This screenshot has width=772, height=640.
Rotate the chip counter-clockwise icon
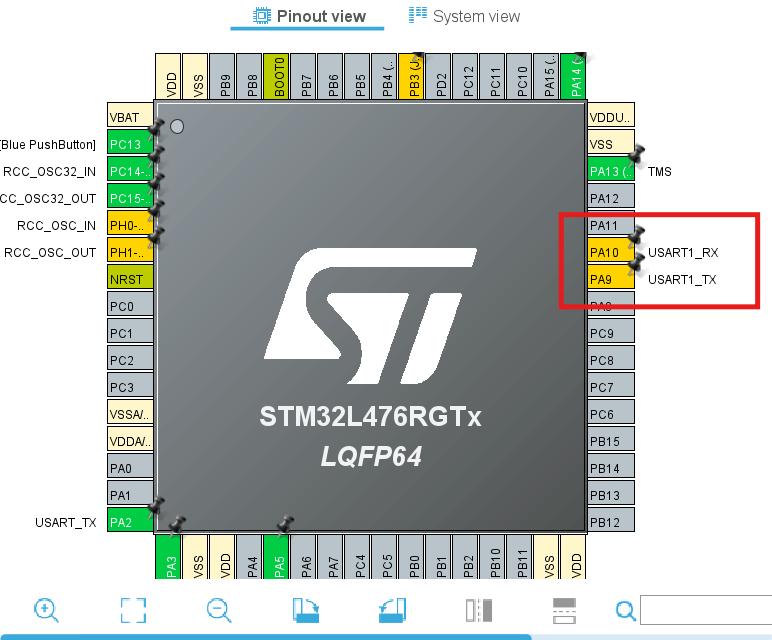(x=392, y=610)
